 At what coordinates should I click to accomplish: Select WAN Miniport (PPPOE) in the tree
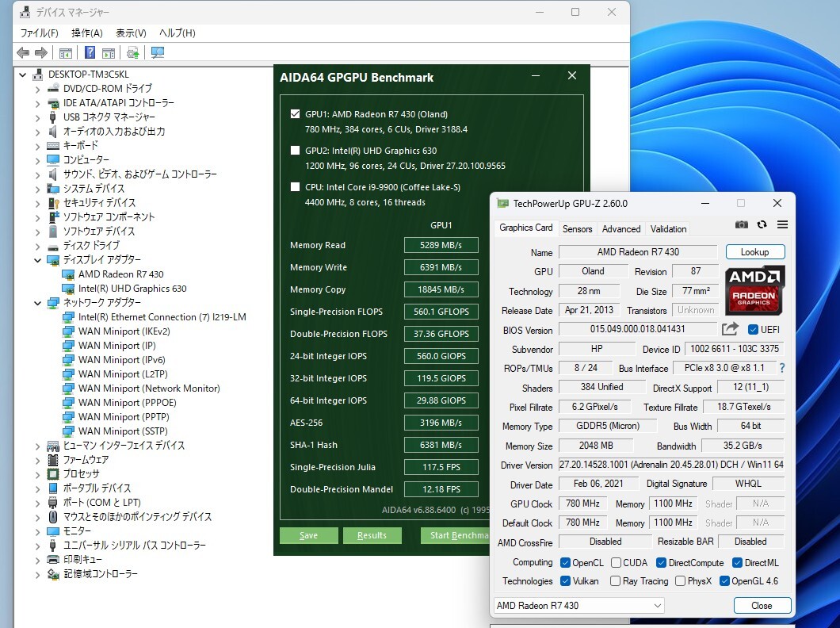[x=127, y=403]
